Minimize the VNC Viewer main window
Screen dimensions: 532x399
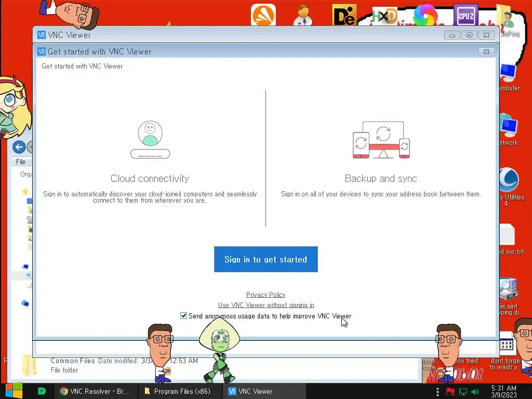[452, 35]
